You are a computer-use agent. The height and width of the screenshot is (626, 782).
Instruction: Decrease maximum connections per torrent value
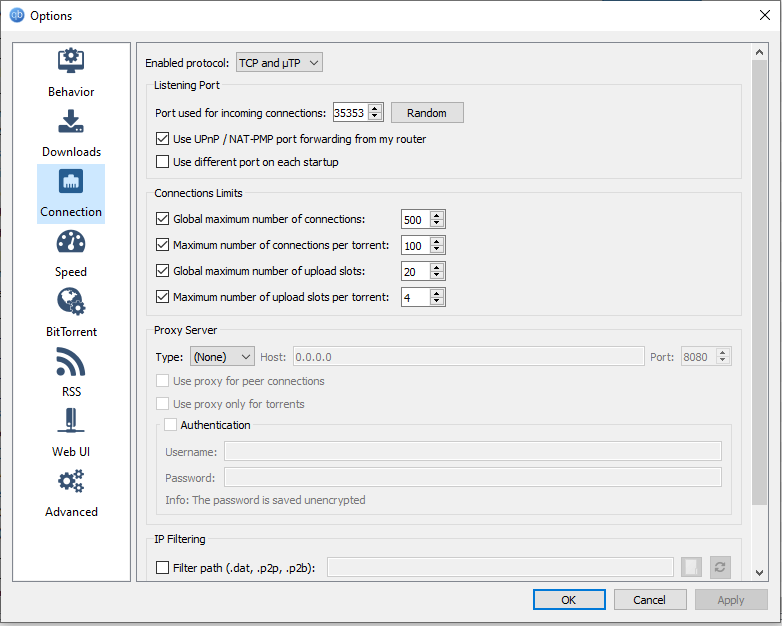437,249
